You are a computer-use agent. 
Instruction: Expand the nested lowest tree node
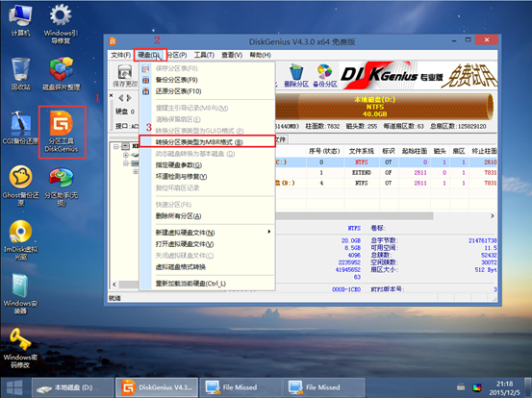pos(136,171)
